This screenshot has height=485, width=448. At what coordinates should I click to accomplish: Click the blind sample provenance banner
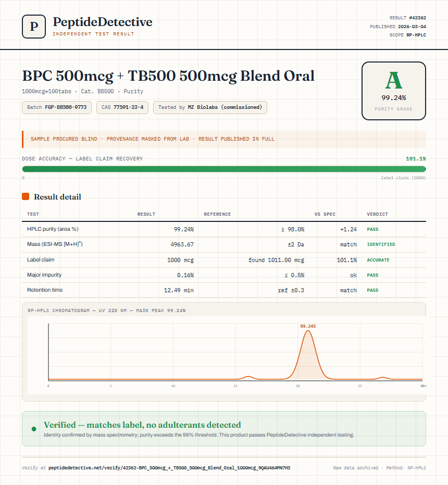click(x=224, y=139)
